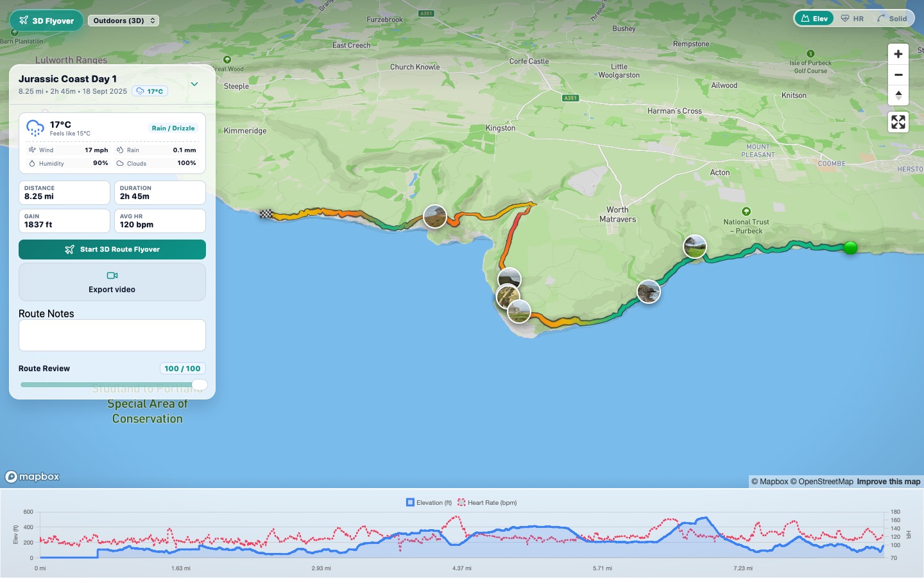The height and width of the screenshot is (578, 924).
Task: Toggle Elevation (ft) series in chart legend
Action: [429, 502]
